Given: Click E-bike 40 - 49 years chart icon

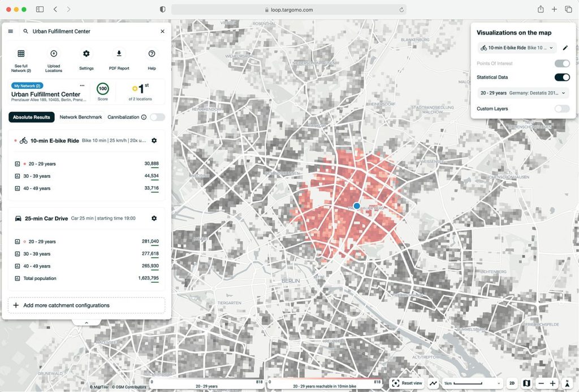Looking at the screenshot, I should tap(18, 188).
